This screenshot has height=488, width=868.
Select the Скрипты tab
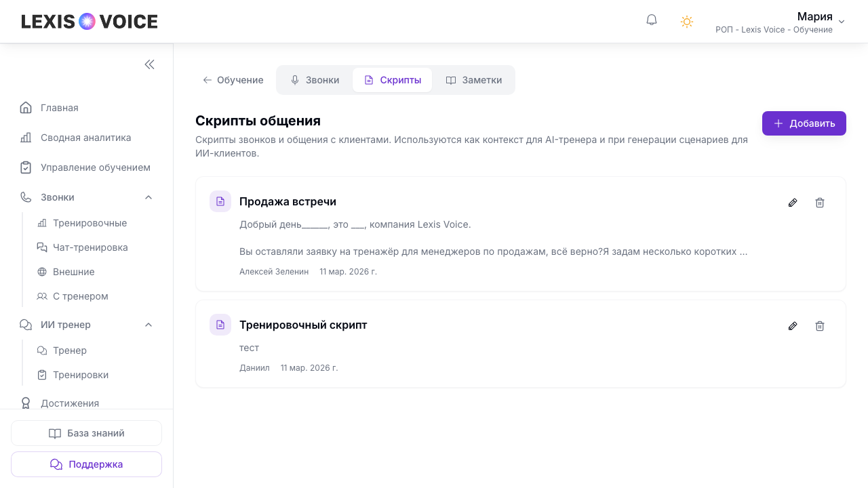[392, 80]
